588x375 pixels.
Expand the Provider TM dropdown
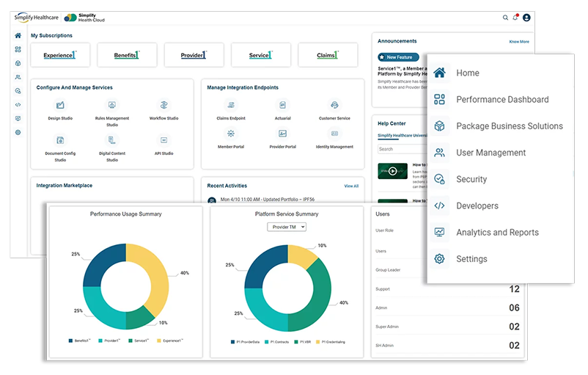[287, 227]
